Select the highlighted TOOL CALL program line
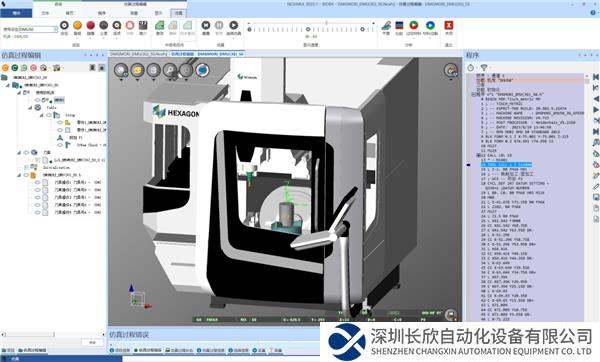This screenshot has width=600, height=362. [x=506, y=165]
